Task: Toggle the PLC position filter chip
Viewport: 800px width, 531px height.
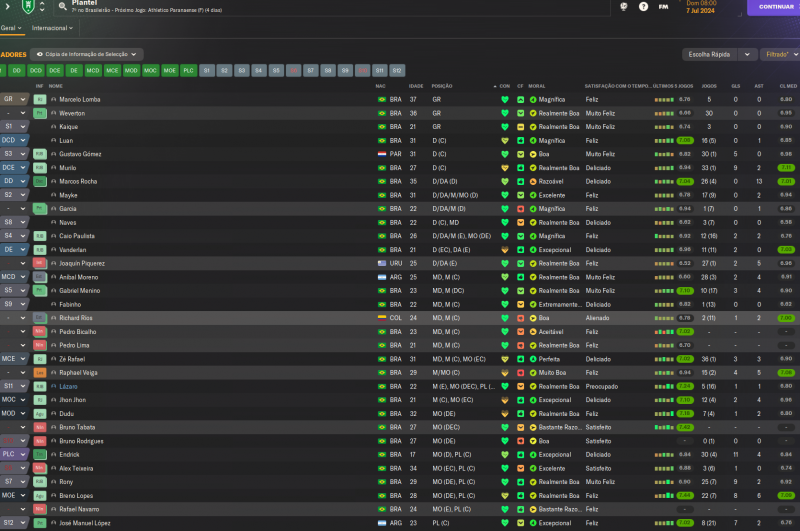Action: pyautogui.click(x=188, y=71)
